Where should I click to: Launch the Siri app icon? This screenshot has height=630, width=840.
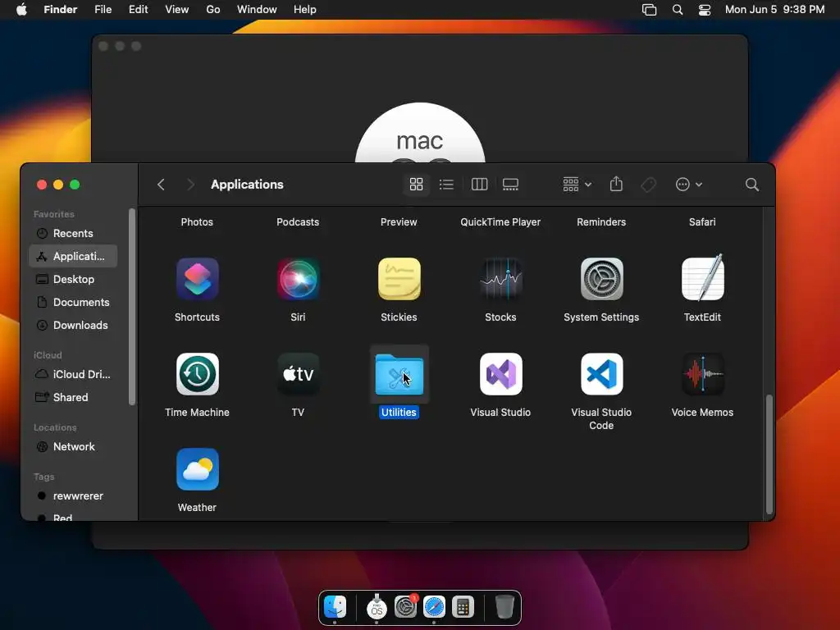click(298, 279)
